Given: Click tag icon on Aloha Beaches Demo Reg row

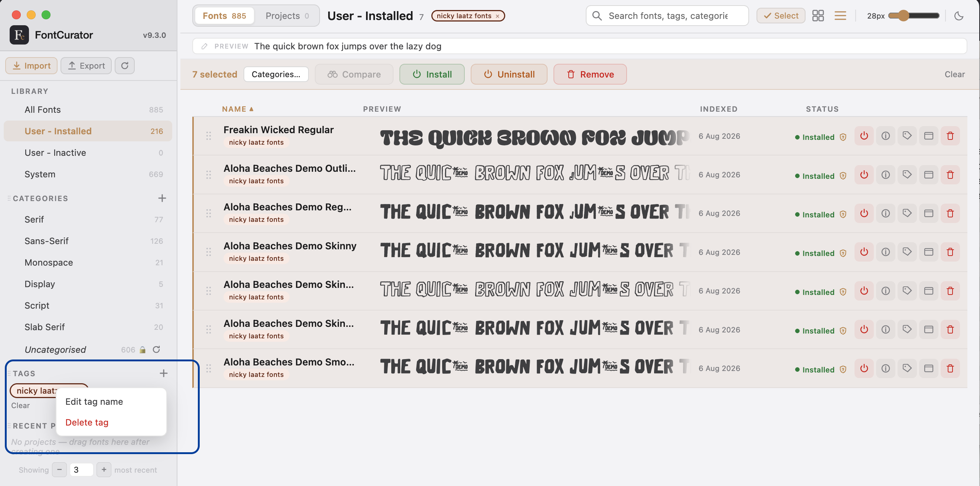Looking at the screenshot, I should click(907, 213).
